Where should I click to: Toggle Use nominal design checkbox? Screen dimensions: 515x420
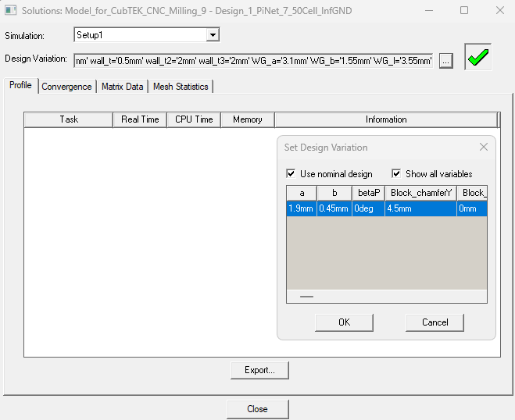(x=291, y=173)
